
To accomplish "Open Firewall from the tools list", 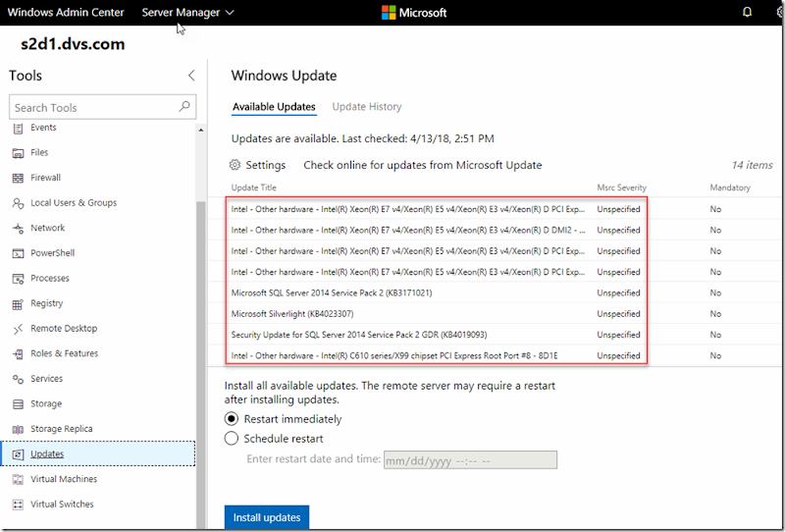I will 45,178.
